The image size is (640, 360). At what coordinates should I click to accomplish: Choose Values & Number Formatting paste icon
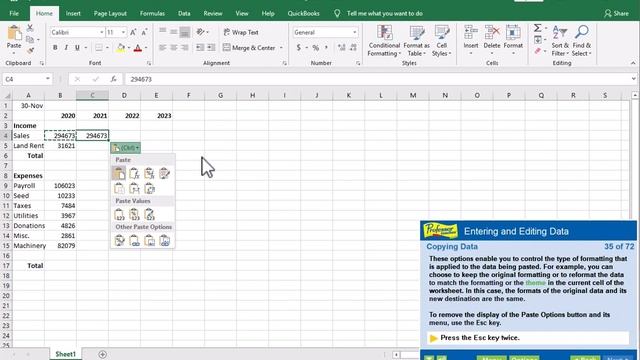[134, 214]
